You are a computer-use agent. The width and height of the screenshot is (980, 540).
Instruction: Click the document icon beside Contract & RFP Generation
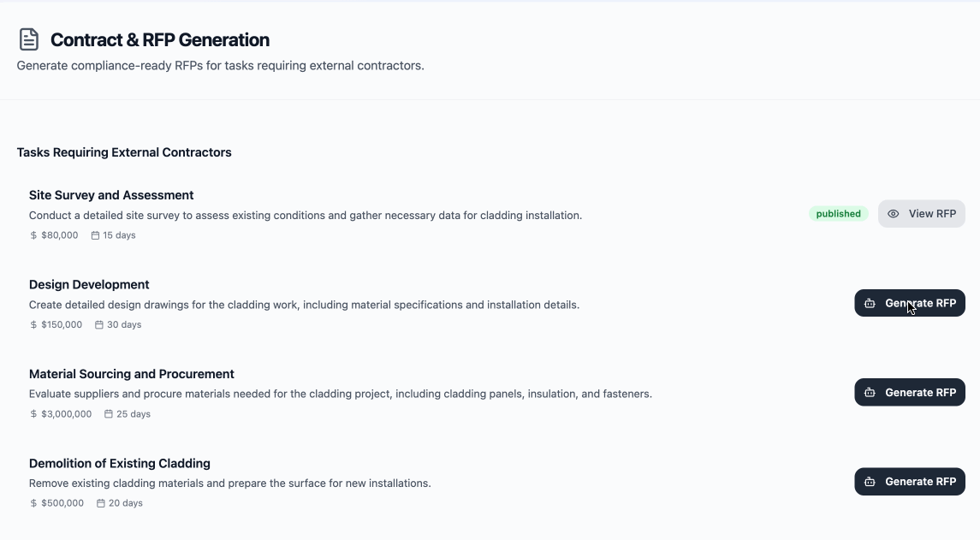30,39
